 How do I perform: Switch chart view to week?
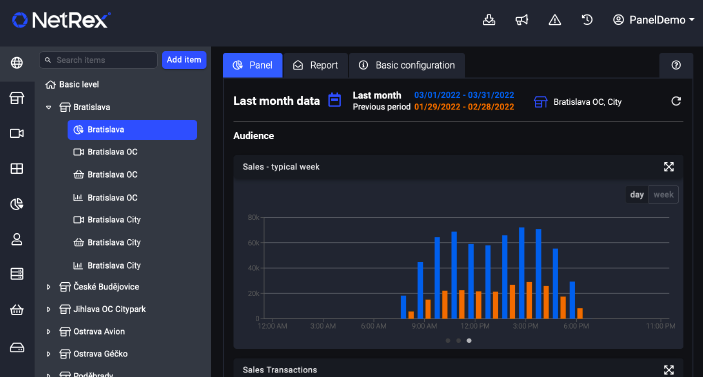663,195
